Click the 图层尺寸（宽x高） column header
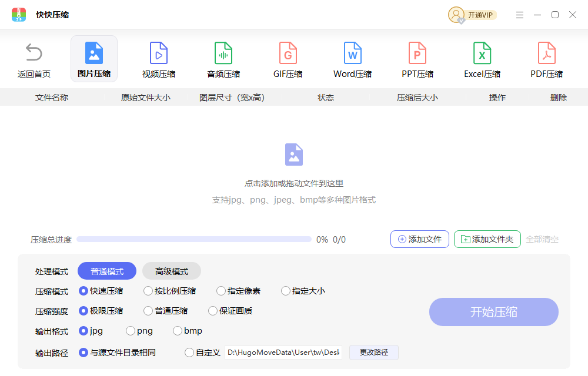Viewport: 588px width, 376px height. point(232,98)
